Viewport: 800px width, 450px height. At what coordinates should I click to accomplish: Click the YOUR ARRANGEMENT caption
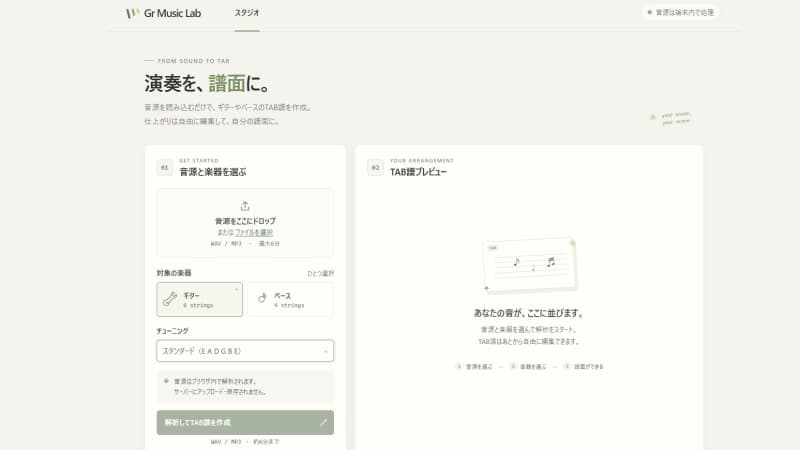421,160
